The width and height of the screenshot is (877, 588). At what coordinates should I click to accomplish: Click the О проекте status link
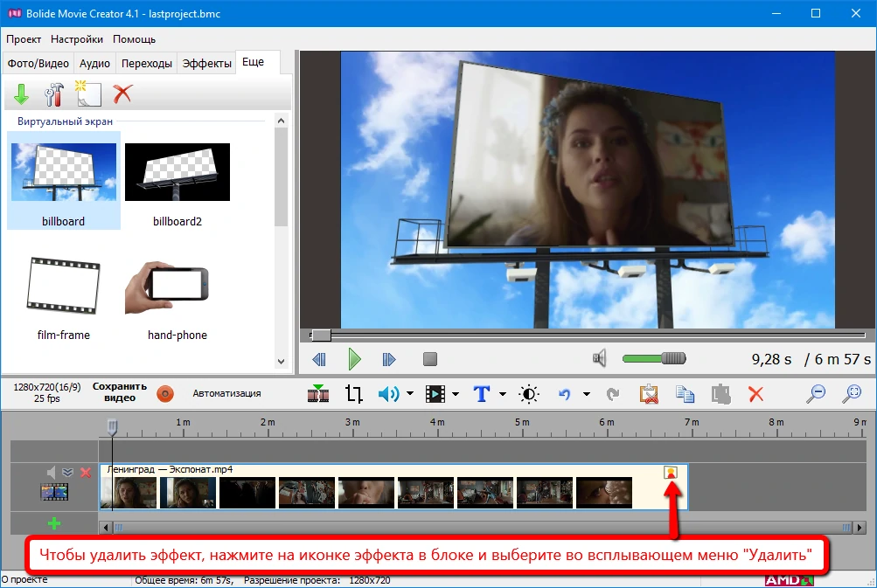pos(24,579)
